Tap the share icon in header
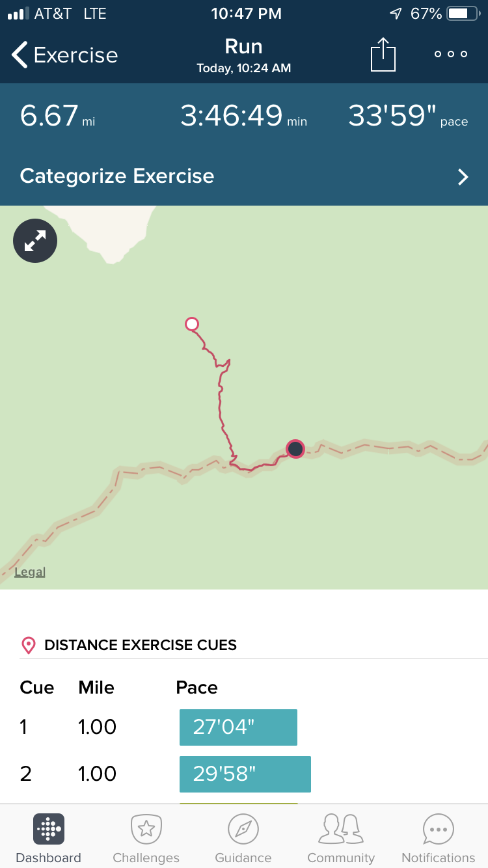Image resolution: width=488 pixels, height=868 pixels. coord(383,55)
